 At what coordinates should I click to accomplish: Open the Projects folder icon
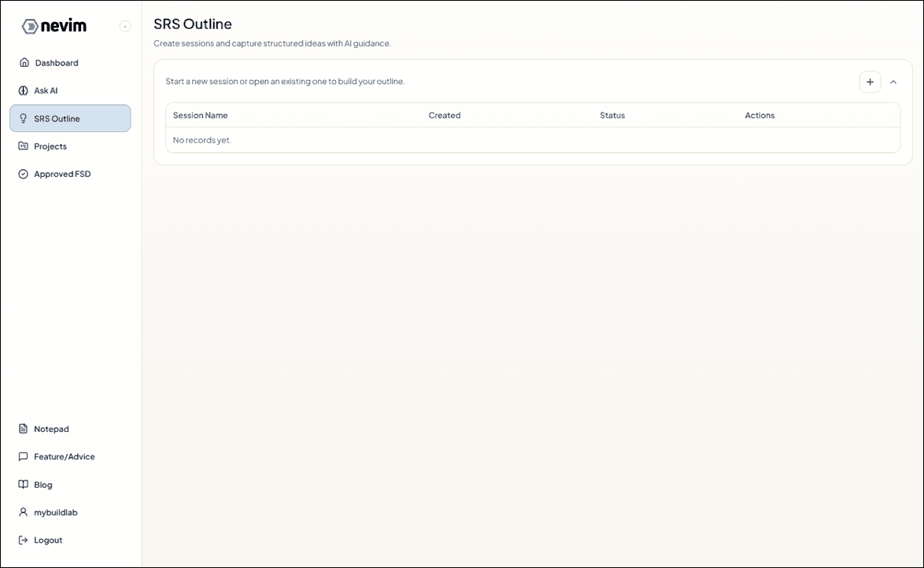pyautogui.click(x=24, y=146)
